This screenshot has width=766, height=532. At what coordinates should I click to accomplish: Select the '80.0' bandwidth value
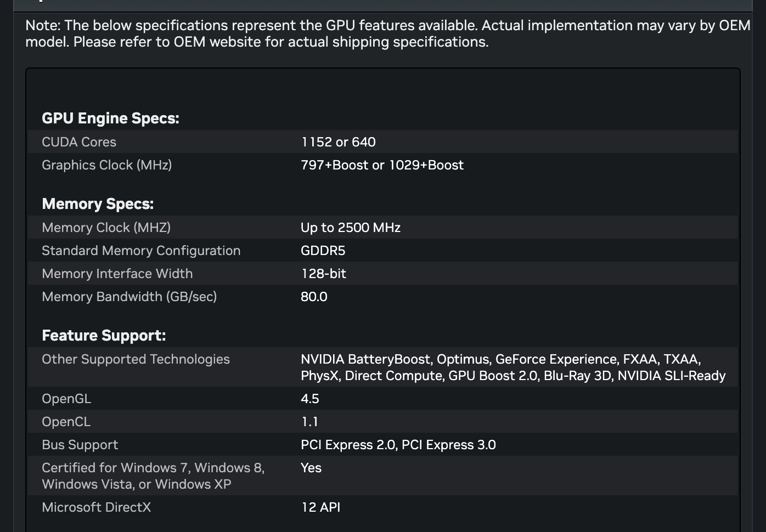pos(314,297)
